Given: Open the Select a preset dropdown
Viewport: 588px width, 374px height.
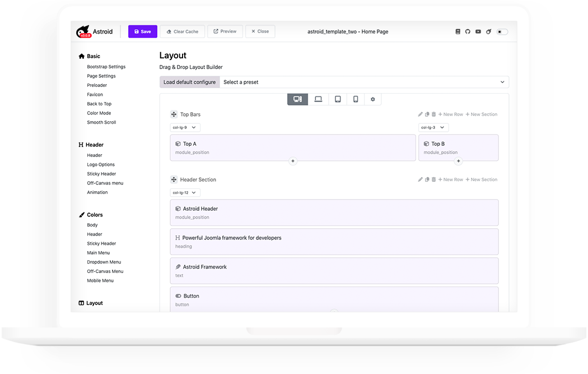Looking at the screenshot, I should tap(364, 82).
